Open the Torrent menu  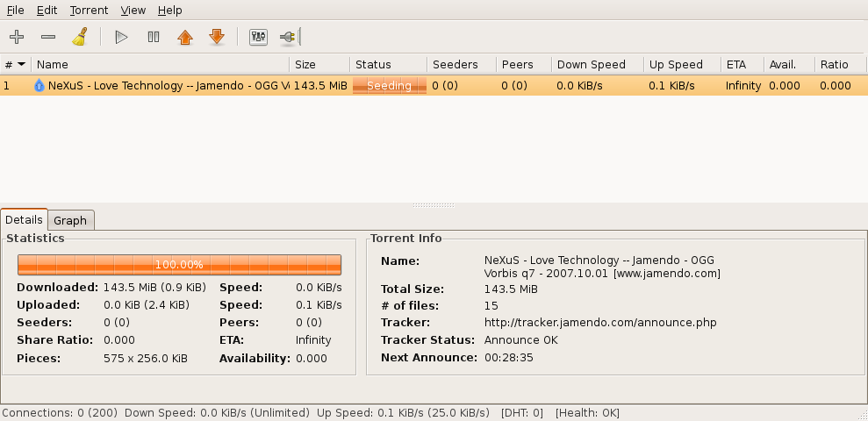point(90,10)
